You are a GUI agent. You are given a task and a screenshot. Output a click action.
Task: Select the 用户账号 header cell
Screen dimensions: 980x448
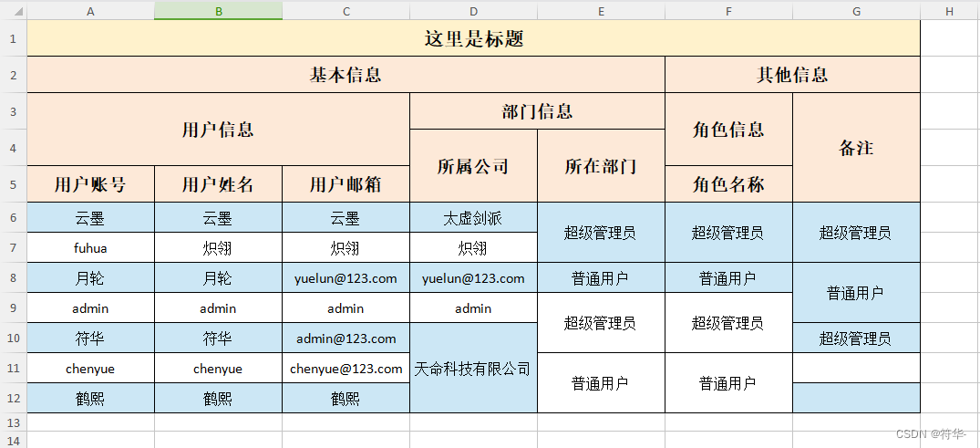tap(90, 184)
